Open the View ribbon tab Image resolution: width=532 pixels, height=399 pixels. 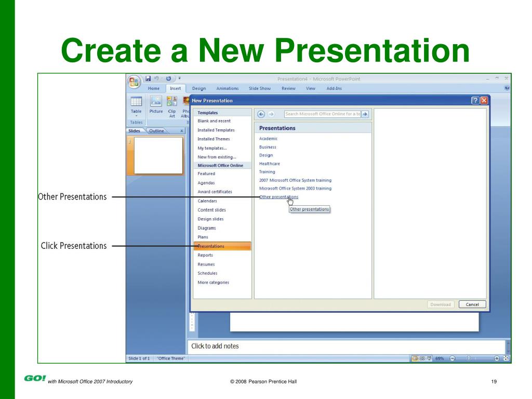click(x=311, y=88)
